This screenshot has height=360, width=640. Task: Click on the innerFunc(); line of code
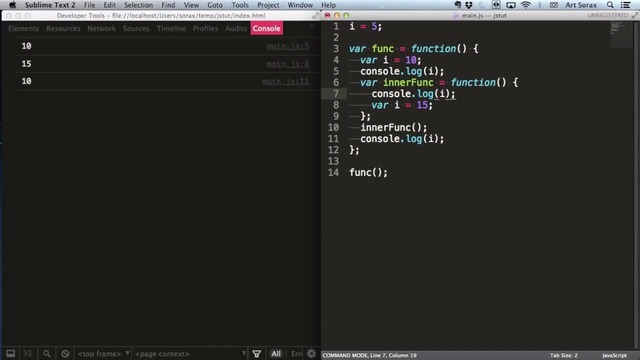pos(393,128)
